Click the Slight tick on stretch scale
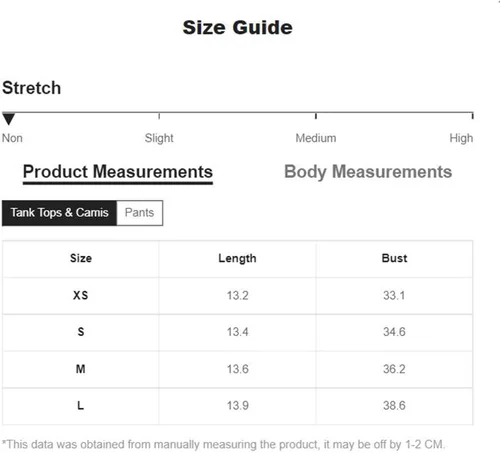Viewport: 500px width, 453px height. point(159,116)
